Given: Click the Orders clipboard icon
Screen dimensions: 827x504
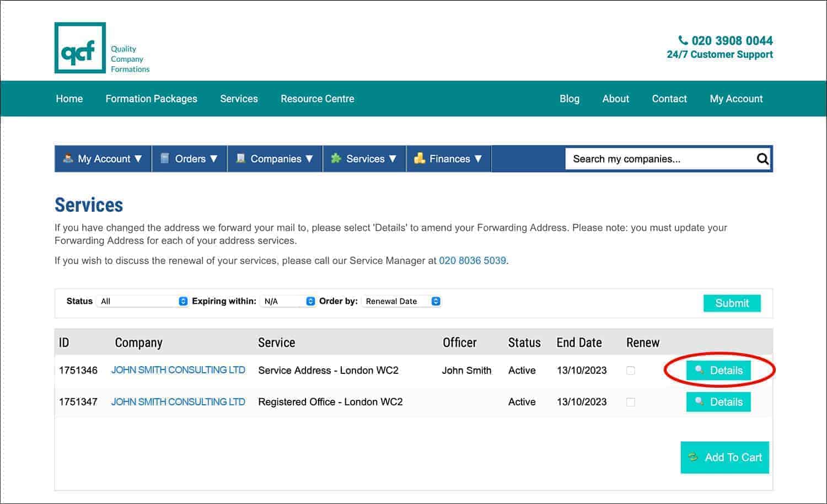Looking at the screenshot, I should tap(164, 158).
